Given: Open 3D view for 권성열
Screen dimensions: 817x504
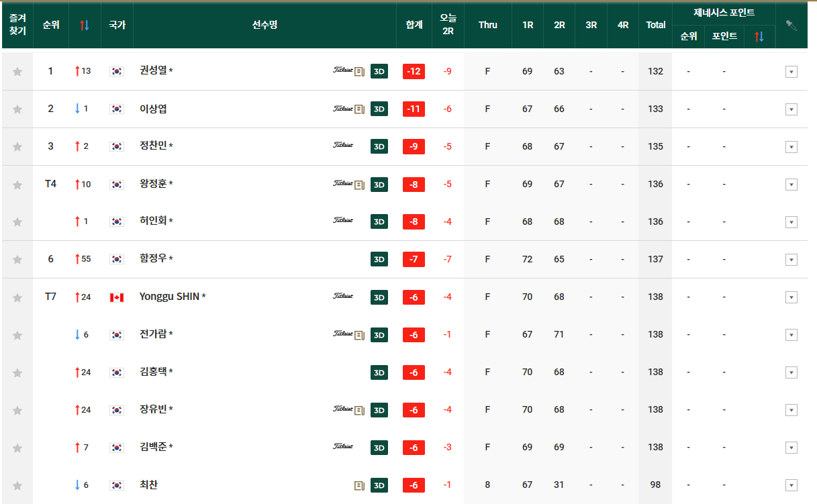Looking at the screenshot, I should coord(379,71).
